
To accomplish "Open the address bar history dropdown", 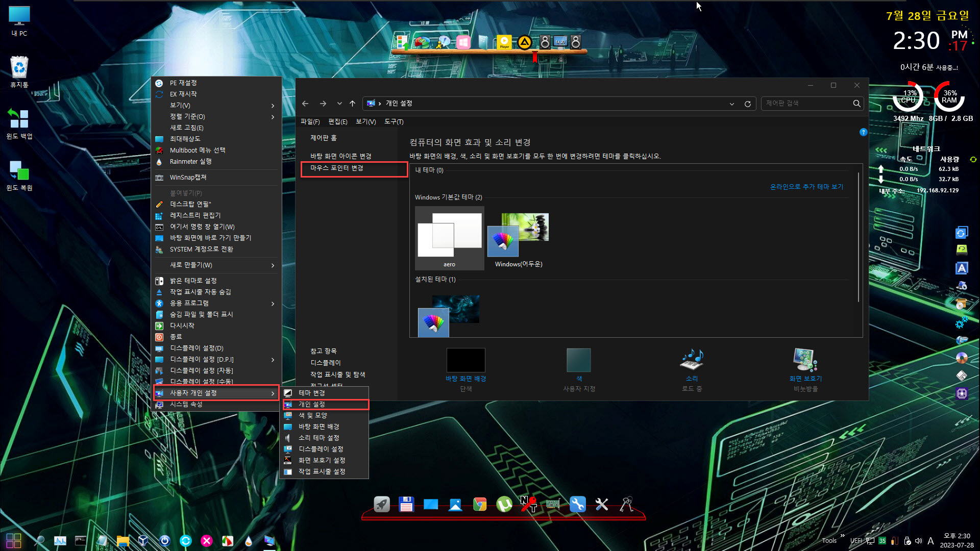I will [732, 104].
